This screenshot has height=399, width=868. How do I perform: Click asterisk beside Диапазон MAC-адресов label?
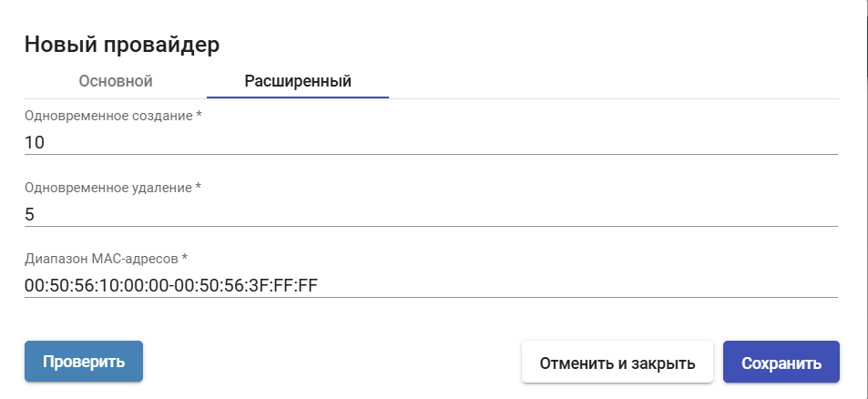185,258
